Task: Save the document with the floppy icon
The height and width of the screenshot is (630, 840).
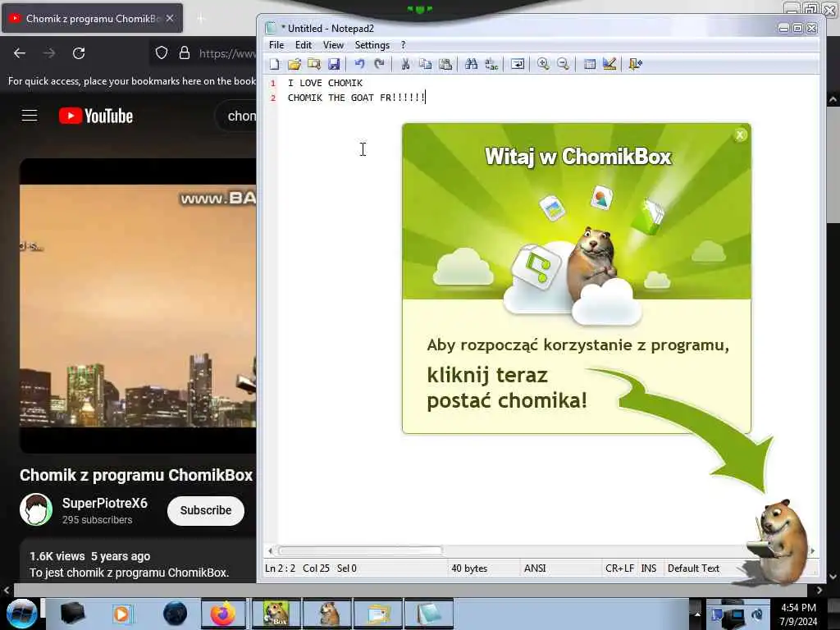Action: tap(334, 64)
